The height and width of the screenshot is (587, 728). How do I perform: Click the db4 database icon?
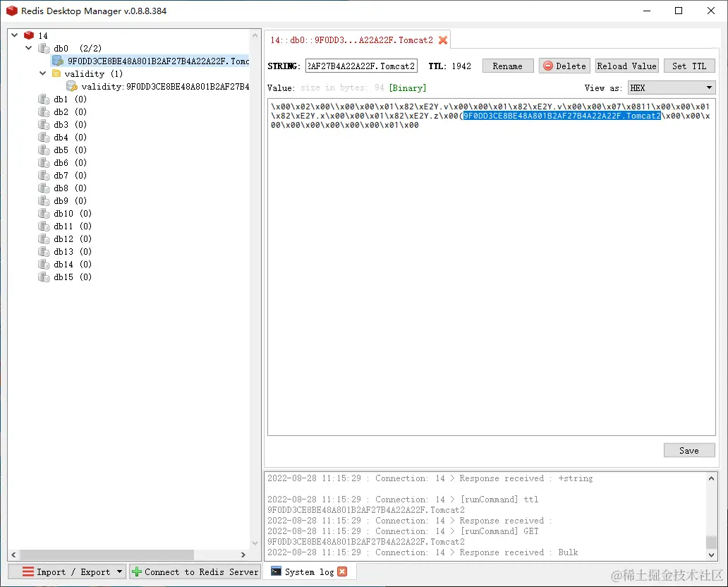point(44,137)
